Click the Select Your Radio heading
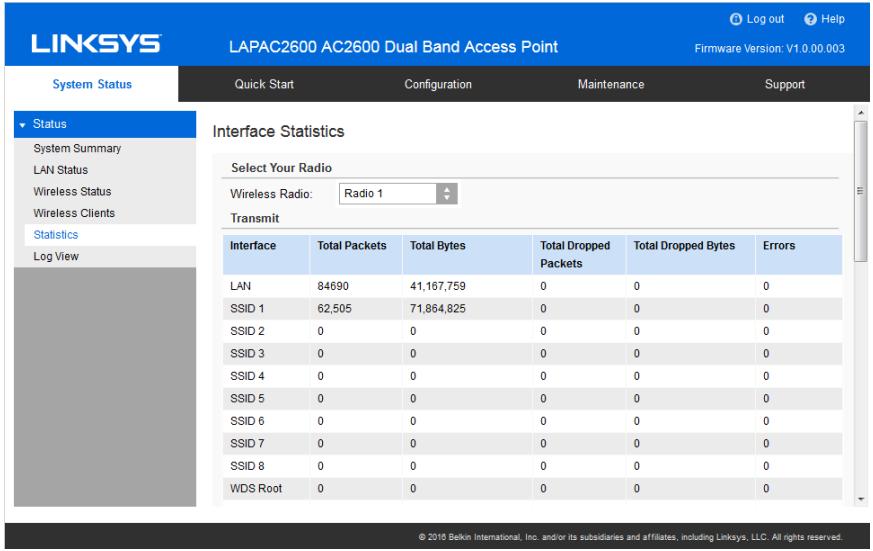Screen dimensions: 873x551 click(x=281, y=168)
